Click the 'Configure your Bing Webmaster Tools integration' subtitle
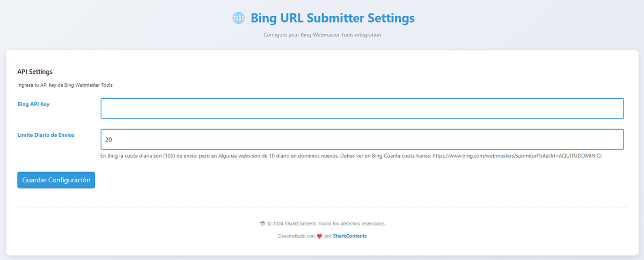Viewport: 644px width, 260px height. click(x=322, y=35)
